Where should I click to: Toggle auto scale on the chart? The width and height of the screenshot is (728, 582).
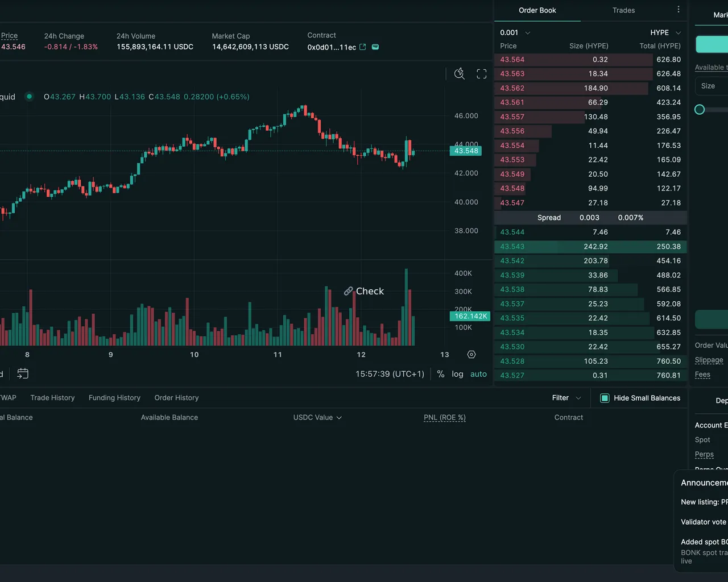point(478,374)
